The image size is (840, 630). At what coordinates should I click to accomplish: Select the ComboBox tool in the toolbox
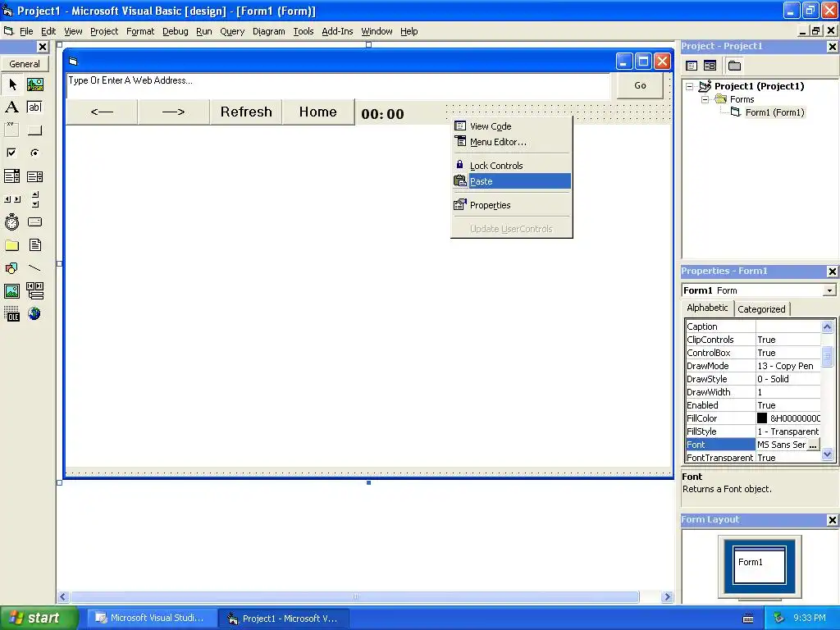click(11, 176)
